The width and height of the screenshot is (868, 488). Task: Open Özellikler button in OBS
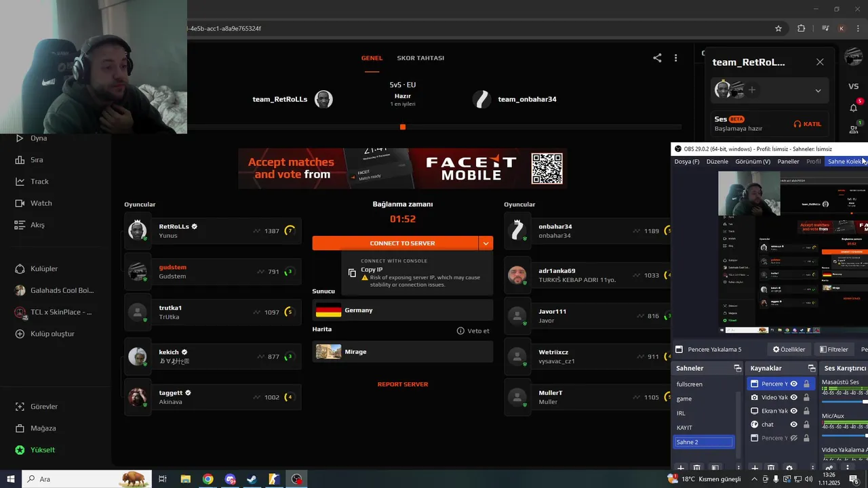coord(789,350)
